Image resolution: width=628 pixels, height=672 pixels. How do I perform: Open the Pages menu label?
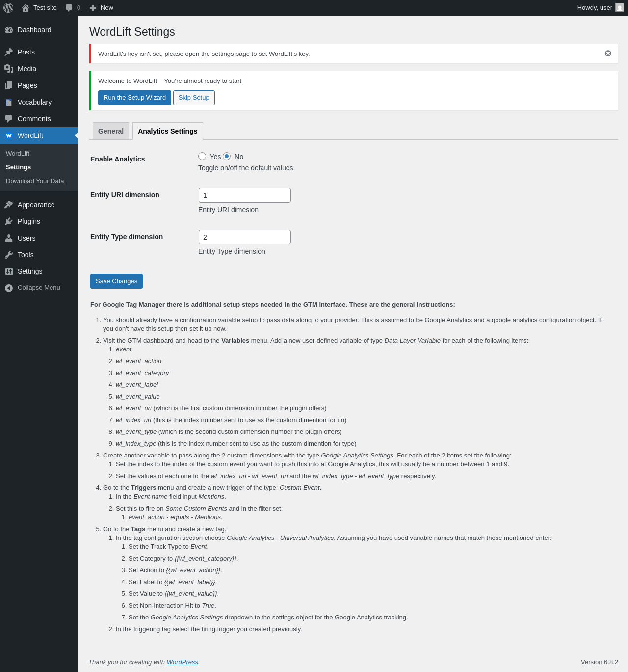[x=27, y=85]
